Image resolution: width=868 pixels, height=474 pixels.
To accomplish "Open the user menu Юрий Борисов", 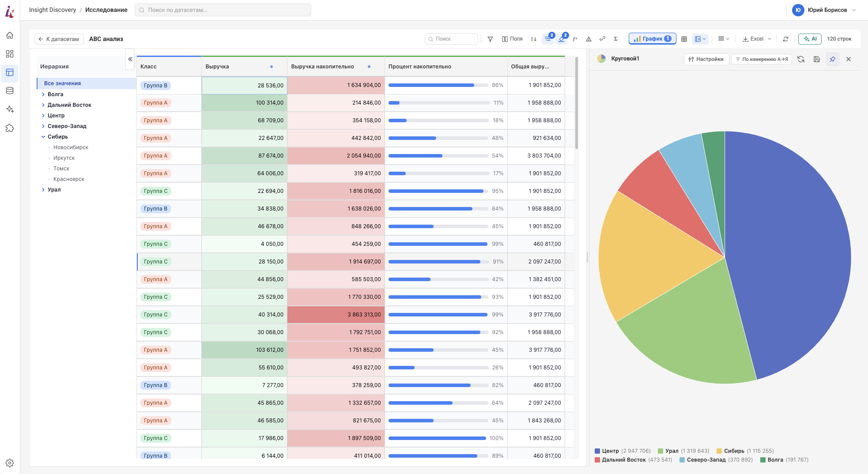I will pos(824,10).
